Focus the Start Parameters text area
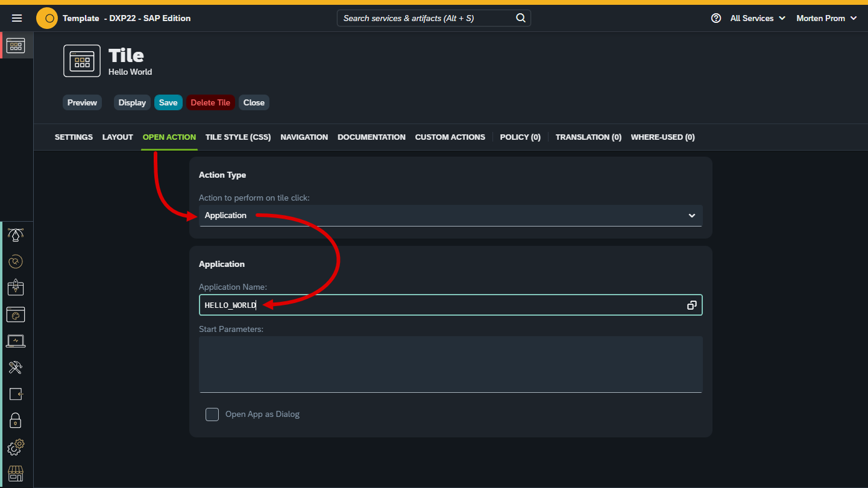The image size is (868, 488). [x=451, y=364]
